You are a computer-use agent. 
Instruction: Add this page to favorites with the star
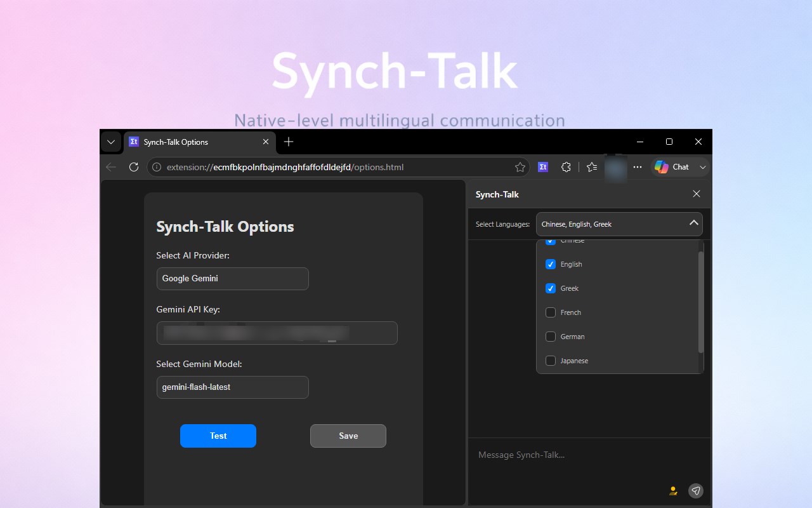click(520, 167)
